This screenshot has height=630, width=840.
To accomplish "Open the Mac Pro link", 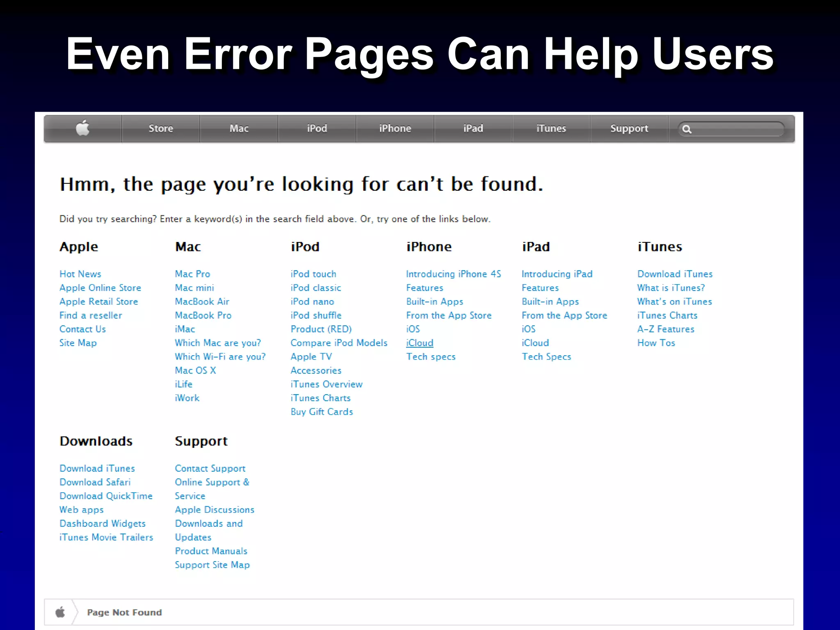I will tap(192, 274).
